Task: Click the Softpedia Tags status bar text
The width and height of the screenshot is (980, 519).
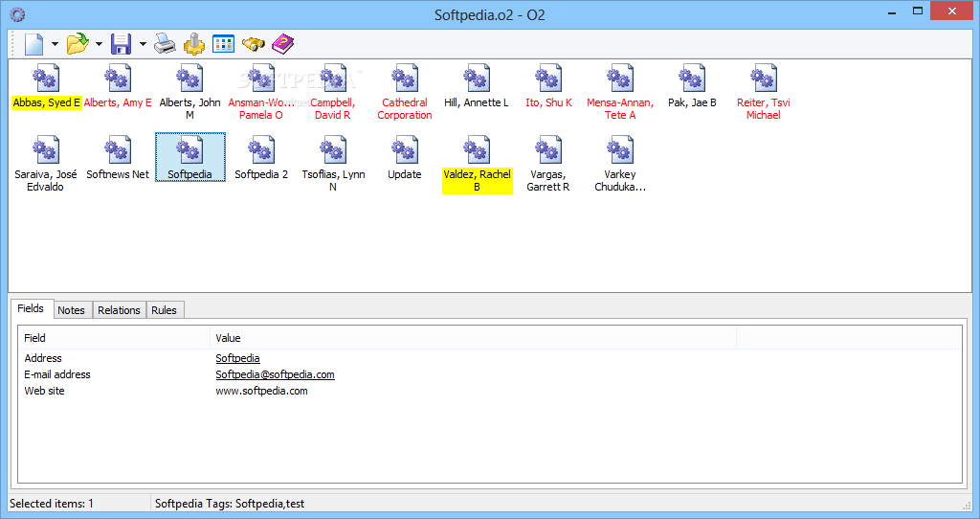Action: coord(230,504)
